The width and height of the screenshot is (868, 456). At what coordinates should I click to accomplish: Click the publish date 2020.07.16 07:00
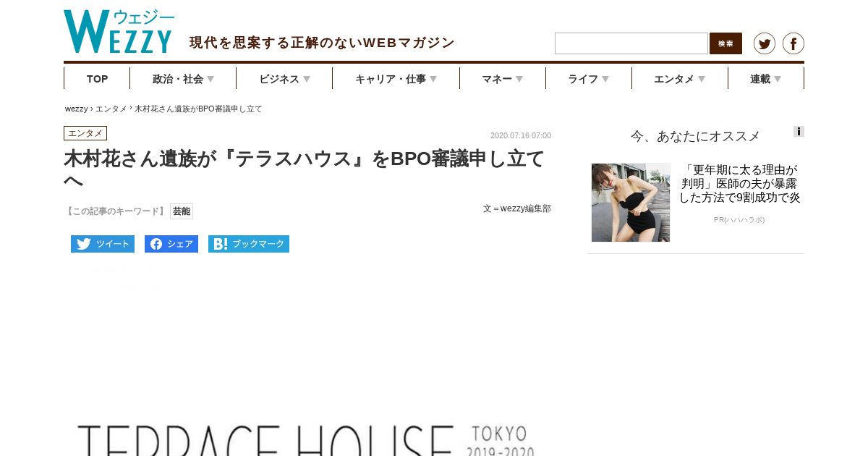click(x=521, y=135)
